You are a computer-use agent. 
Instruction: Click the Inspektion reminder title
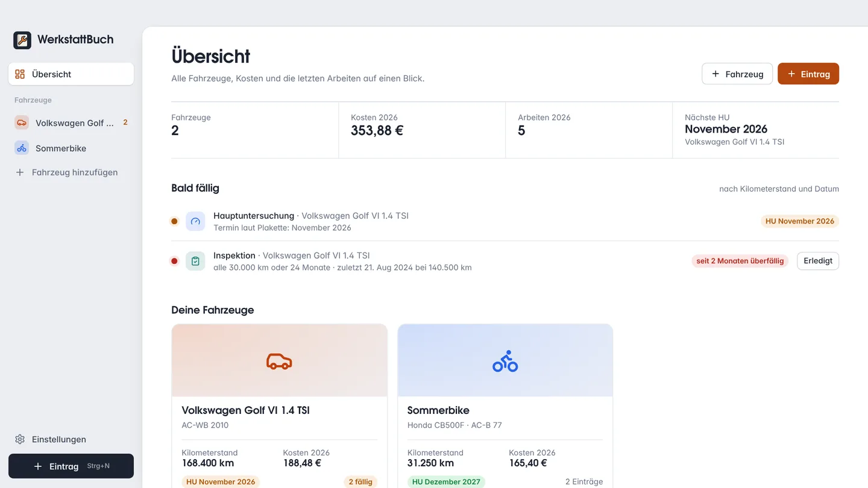(x=234, y=255)
